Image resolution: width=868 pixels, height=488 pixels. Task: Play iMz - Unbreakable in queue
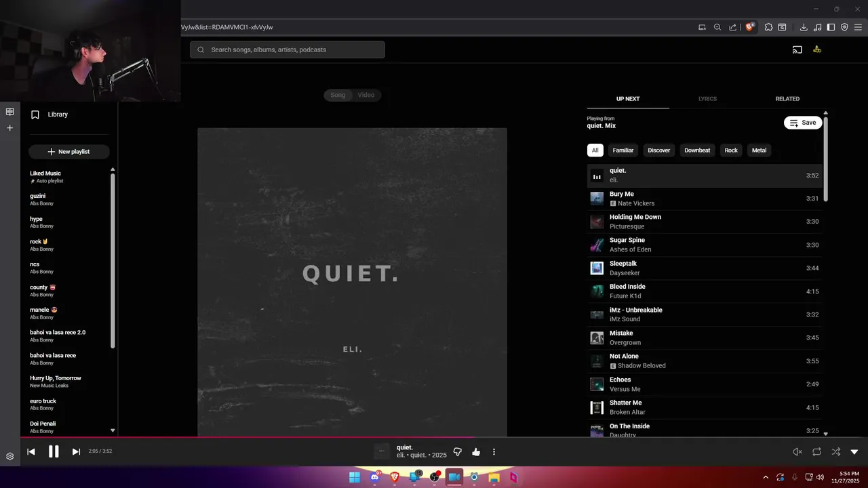705,314
